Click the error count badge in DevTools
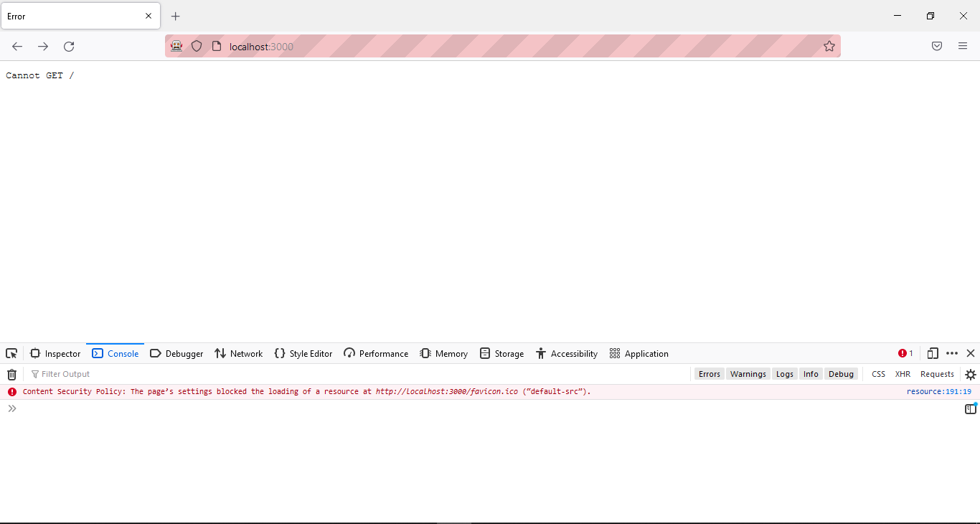 [x=905, y=353]
